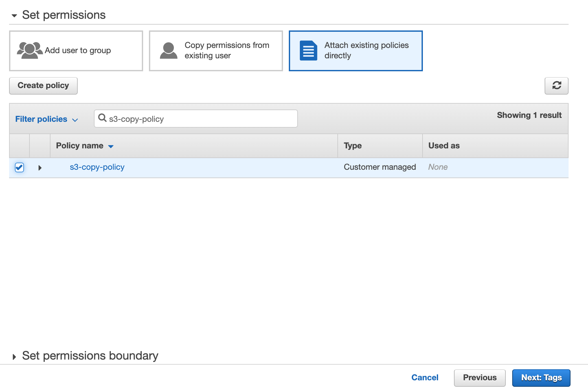Image resolution: width=588 pixels, height=390 pixels.
Task: Collapse the Set permissions section
Action: (x=14, y=16)
